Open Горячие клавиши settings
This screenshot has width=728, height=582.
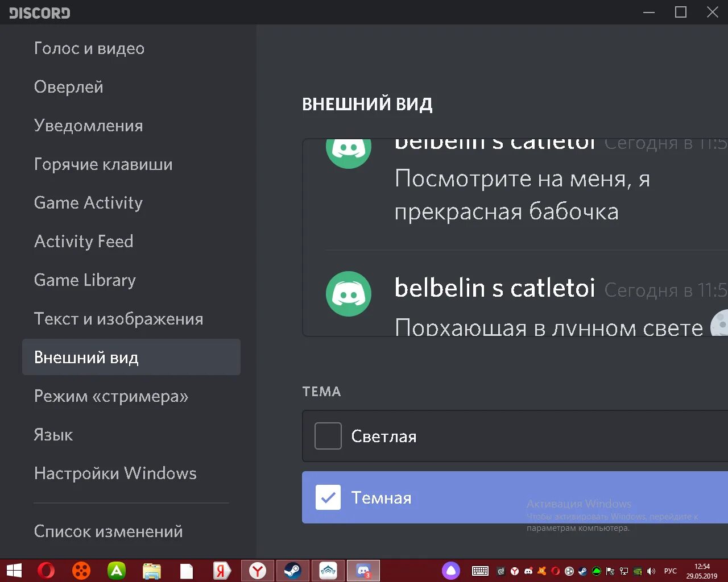(x=104, y=164)
